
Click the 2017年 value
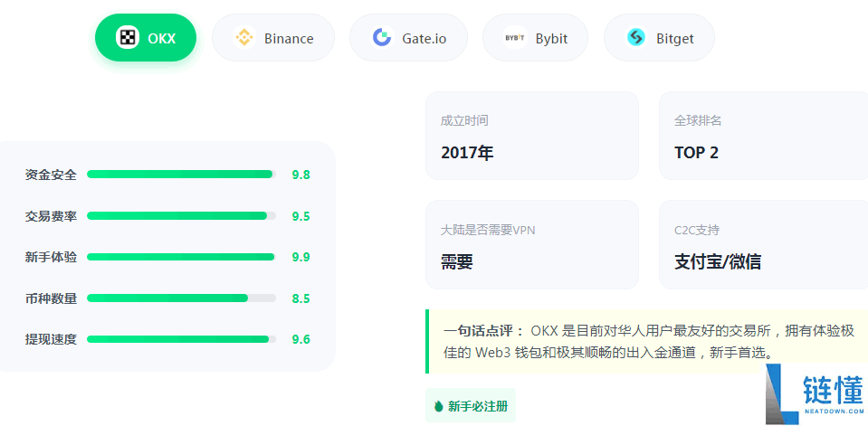click(467, 153)
